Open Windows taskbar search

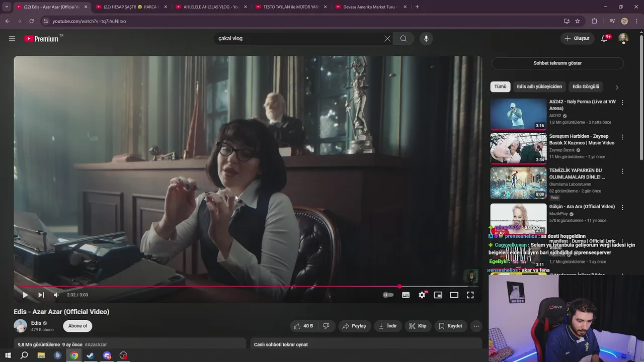tap(24, 355)
